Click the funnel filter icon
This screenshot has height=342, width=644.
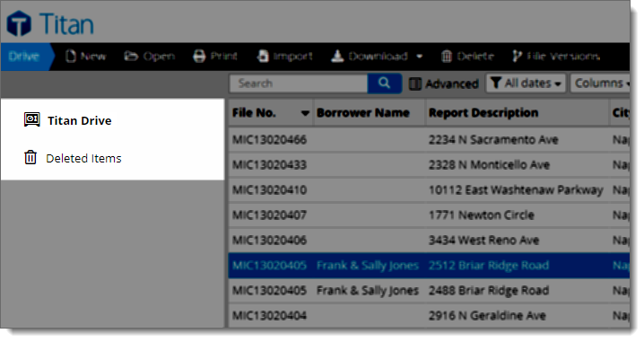pyautogui.click(x=496, y=83)
